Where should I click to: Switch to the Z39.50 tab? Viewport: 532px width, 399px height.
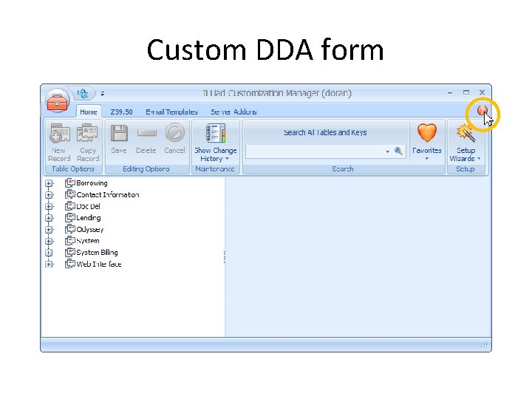[121, 112]
